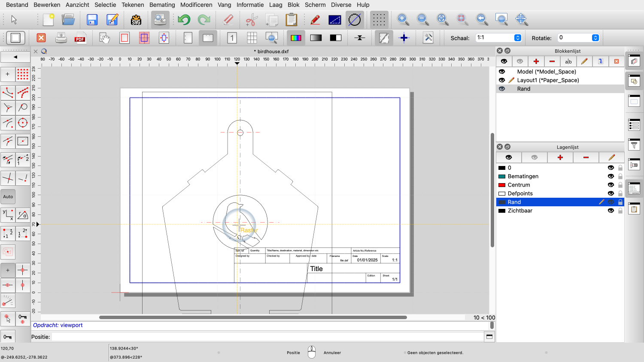Click the zoom in magnifier icon

402,19
